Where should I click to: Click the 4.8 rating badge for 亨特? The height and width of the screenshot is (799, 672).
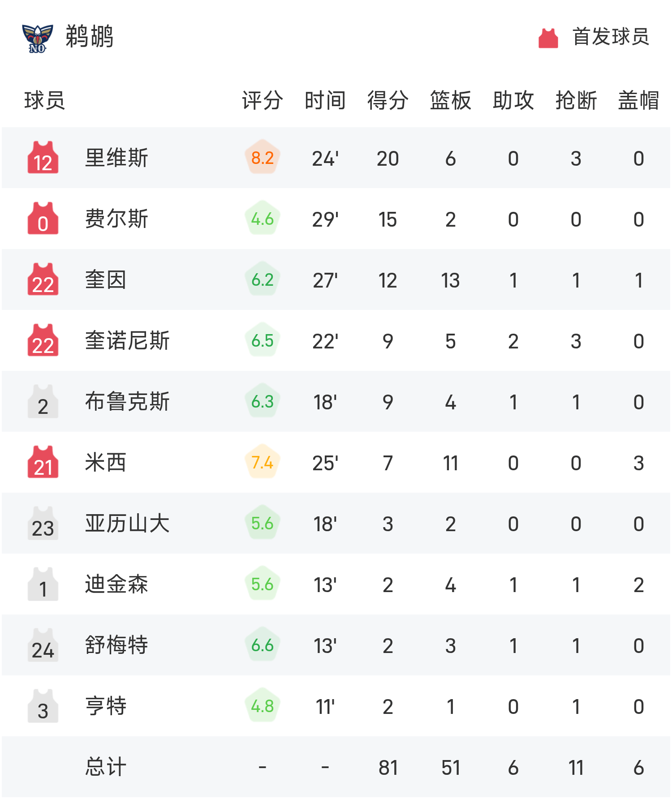(x=263, y=706)
